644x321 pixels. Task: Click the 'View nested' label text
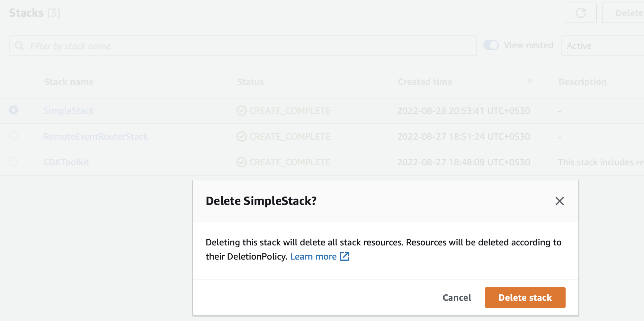click(x=528, y=45)
